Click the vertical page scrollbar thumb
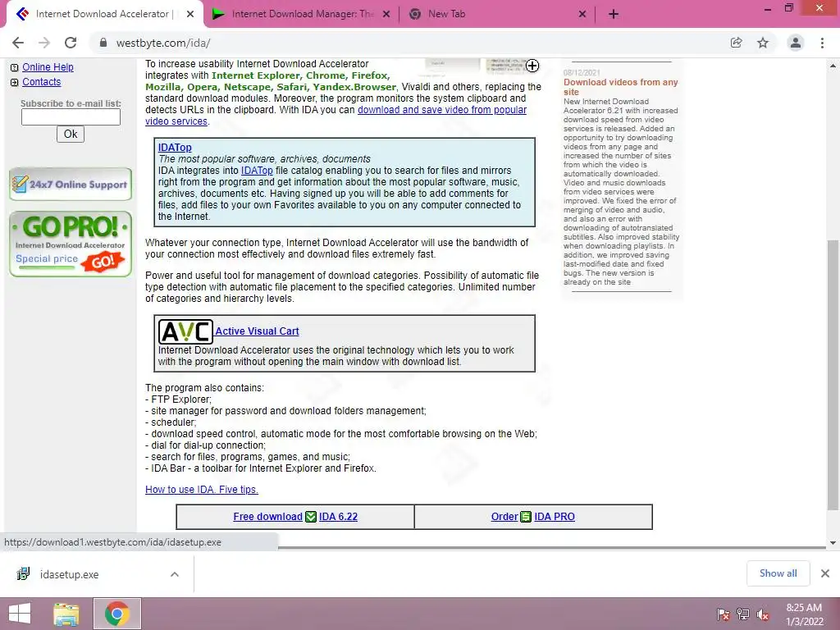The image size is (840, 630). [833, 375]
